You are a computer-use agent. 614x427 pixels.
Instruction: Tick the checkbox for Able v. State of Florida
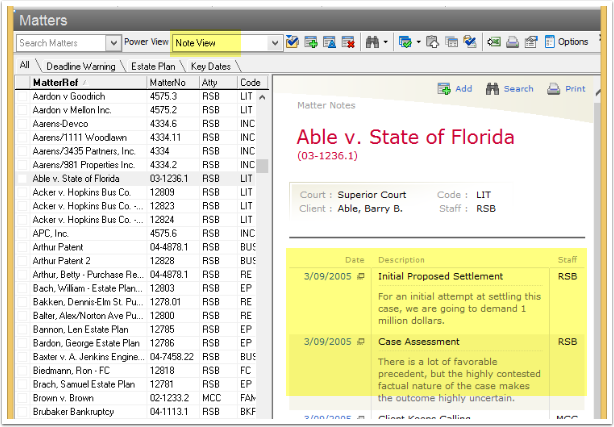coord(23,179)
